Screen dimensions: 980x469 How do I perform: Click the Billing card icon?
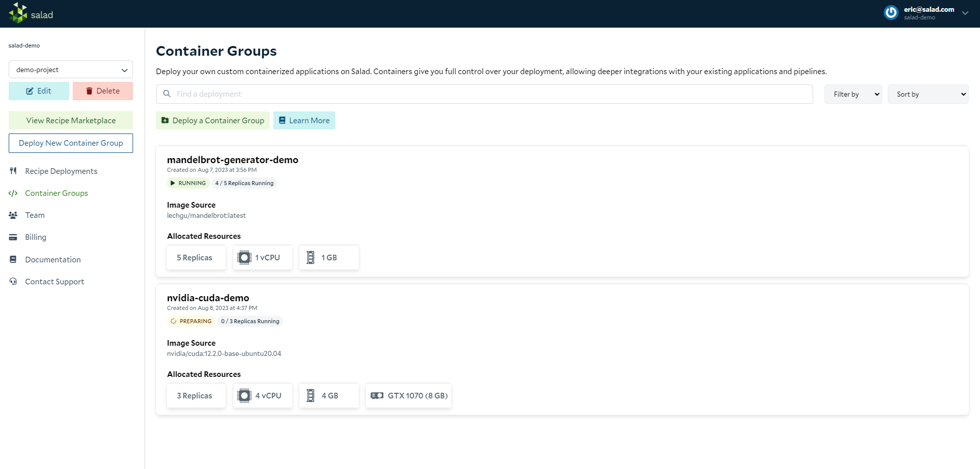pyautogui.click(x=13, y=237)
